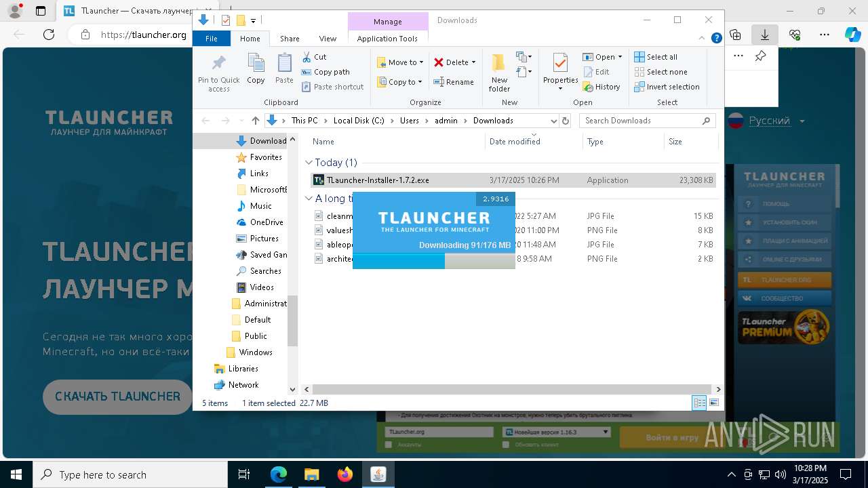This screenshot has height=488, width=868.
Task: Click the СКАЧАТЬ TLAUNCHER button
Action: pyautogui.click(x=118, y=396)
